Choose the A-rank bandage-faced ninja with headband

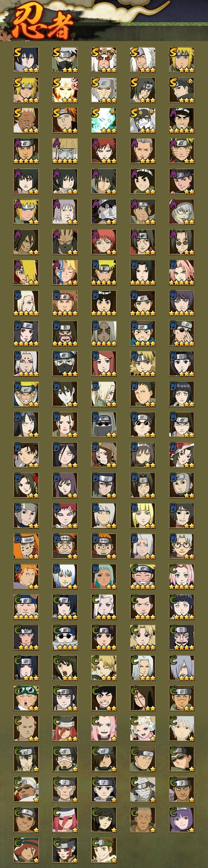[104, 212]
